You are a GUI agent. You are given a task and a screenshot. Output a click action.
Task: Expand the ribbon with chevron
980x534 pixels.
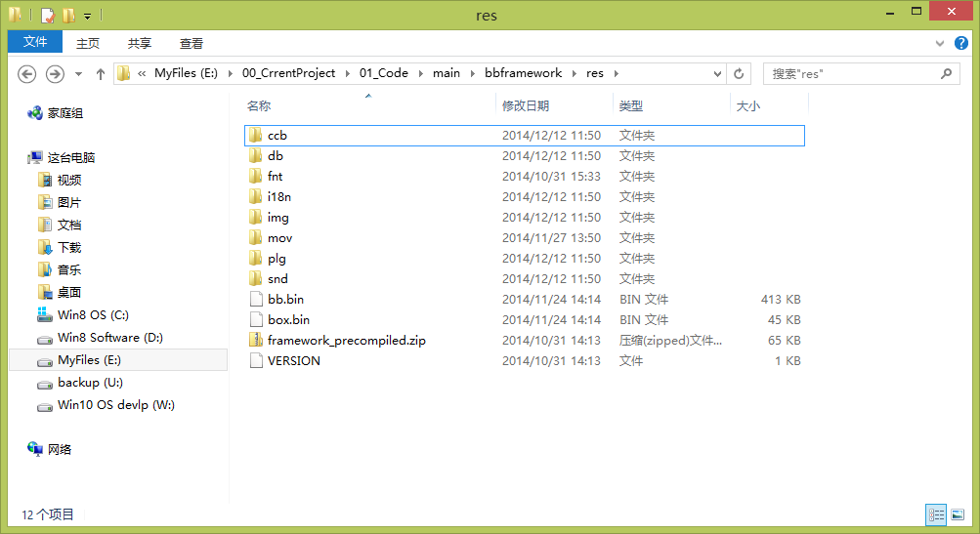pyautogui.click(x=939, y=43)
